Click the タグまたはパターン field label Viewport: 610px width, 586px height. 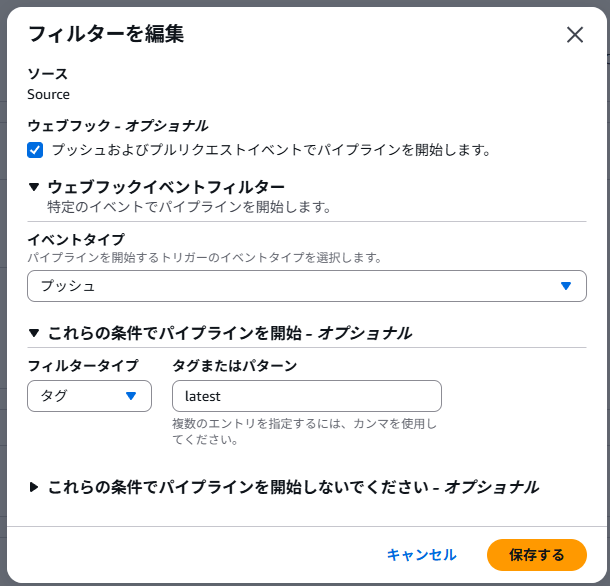(235, 365)
